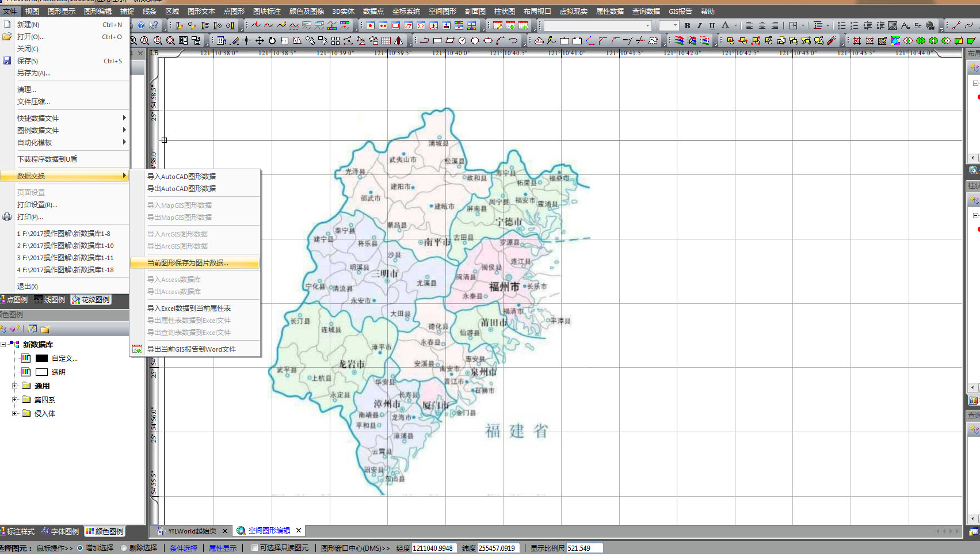Click the numbered list icon
Viewport: 980px width, 560px height.
click(x=854, y=26)
